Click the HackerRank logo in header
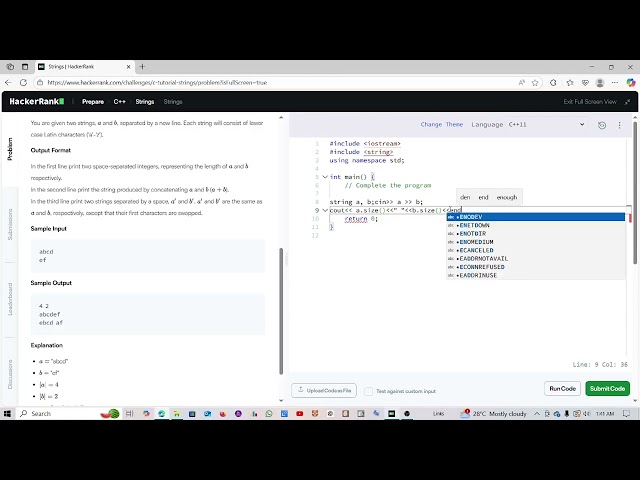Image resolution: width=640 pixels, height=480 pixels. 36,101
